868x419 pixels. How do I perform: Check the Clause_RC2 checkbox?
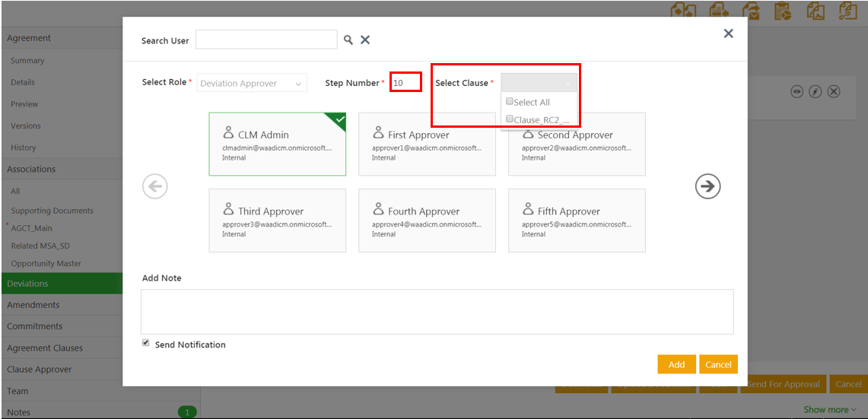tap(510, 119)
